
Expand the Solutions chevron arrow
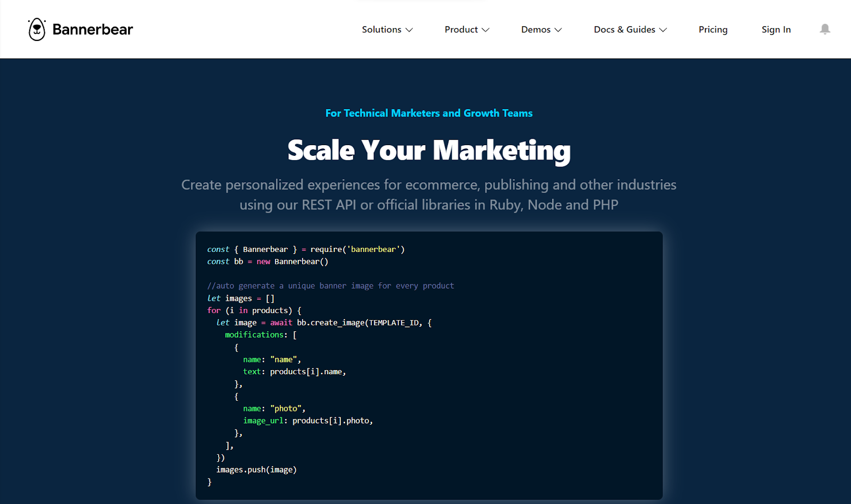(x=409, y=30)
